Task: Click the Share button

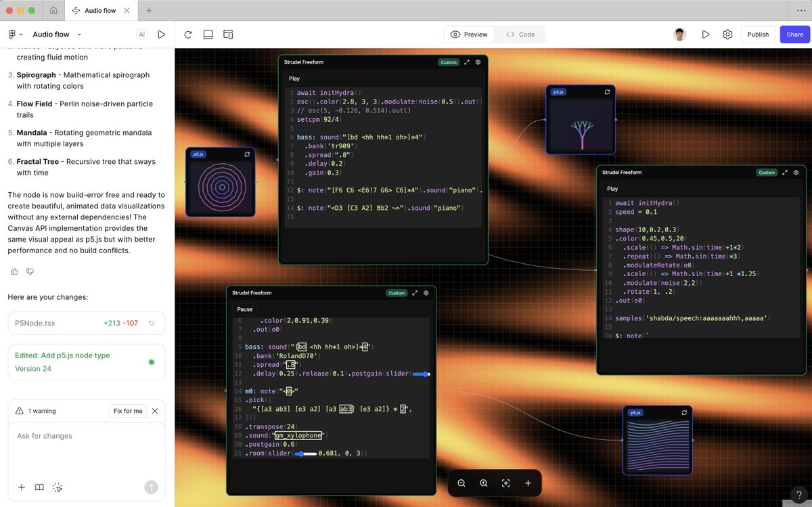Action: (x=795, y=35)
